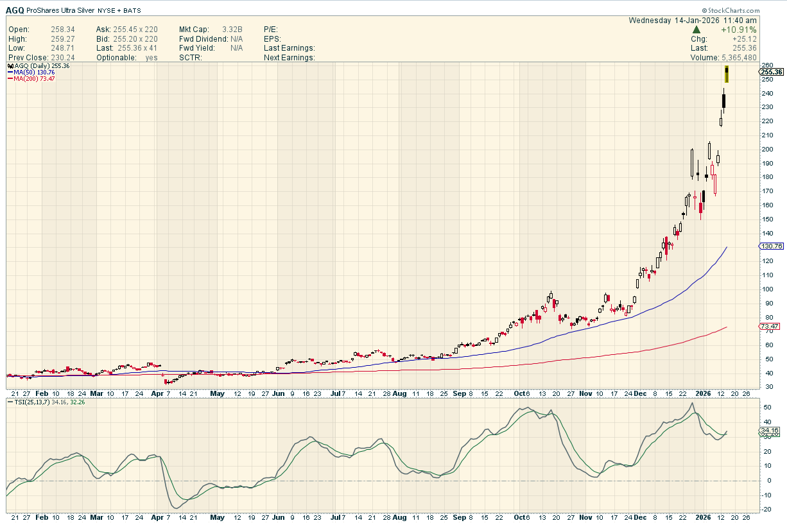Viewport: 787px width, 532px height.
Task: Click the 34.16 TSI value axis tag
Action: pos(770,431)
